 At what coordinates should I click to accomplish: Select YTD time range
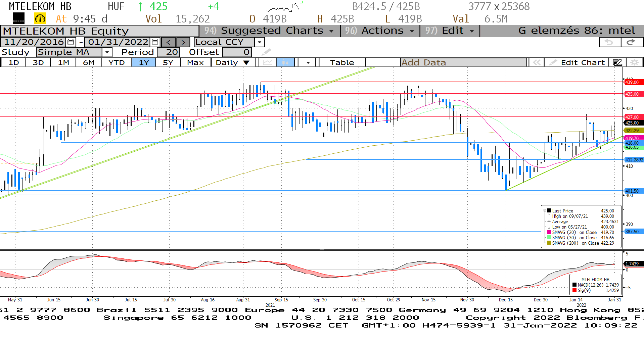point(117,62)
